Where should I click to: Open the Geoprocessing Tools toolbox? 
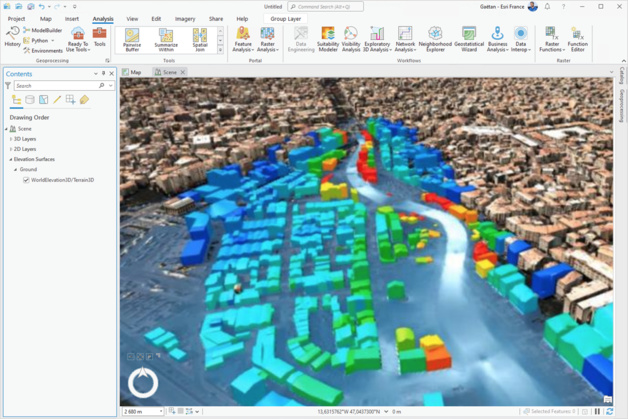point(100,38)
